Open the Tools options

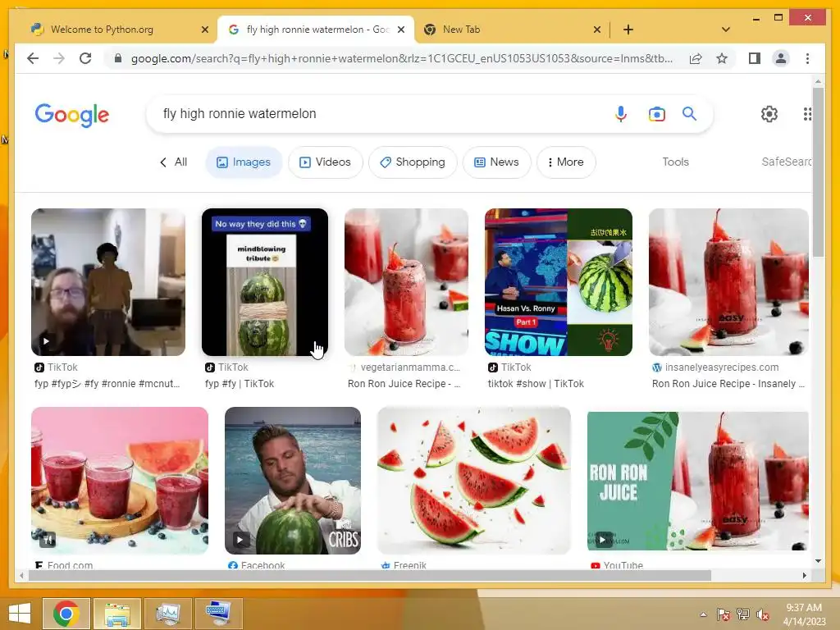point(675,162)
